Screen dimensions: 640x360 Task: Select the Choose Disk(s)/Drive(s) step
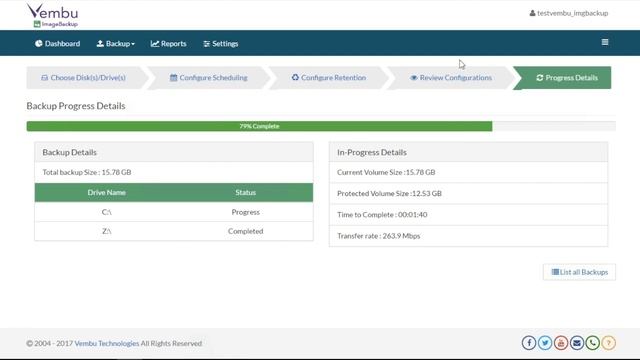[x=83, y=78]
